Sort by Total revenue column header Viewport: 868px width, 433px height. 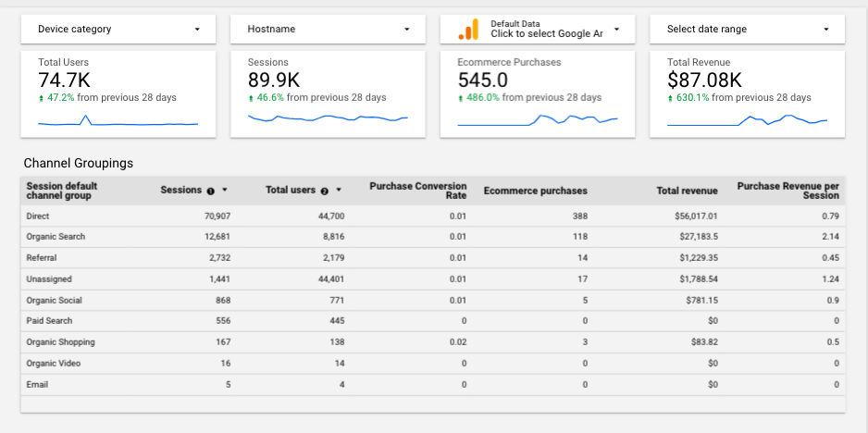[687, 192]
